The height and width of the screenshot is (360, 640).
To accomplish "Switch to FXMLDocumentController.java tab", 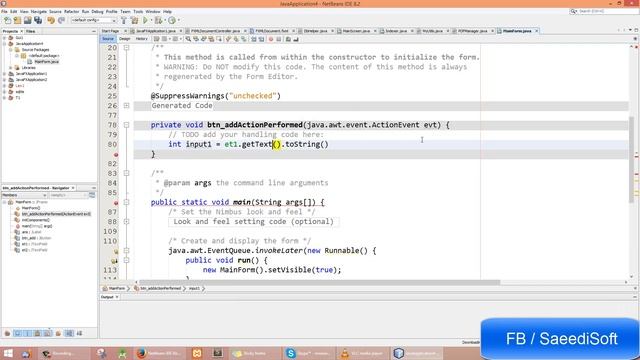I will tap(216, 31).
